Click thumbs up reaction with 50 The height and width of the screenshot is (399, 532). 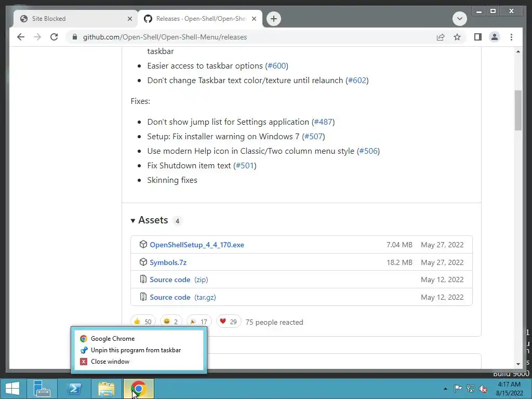pyautogui.click(x=143, y=321)
